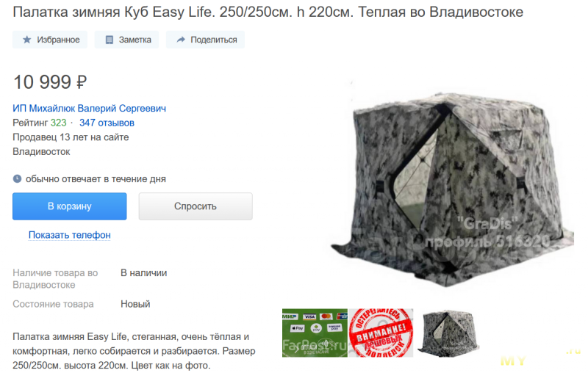Click the clock icon near response time
Screen dimensions: 588x373
coord(17,178)
